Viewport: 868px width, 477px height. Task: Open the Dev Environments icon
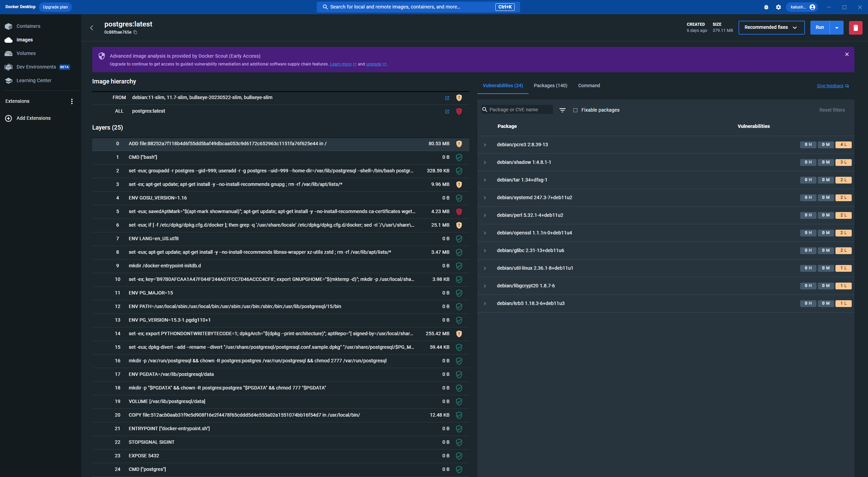(x=9, y=67)
